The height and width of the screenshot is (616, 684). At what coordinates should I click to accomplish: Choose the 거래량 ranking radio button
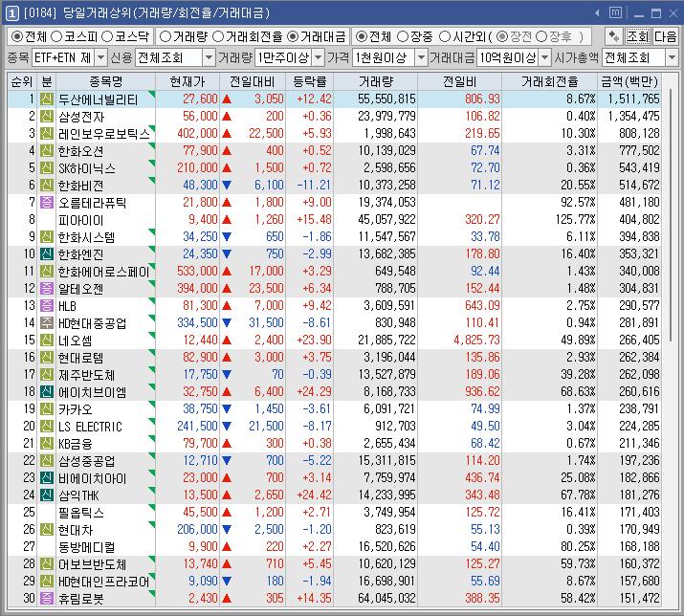pyautogui.click(x=165, y=36)
